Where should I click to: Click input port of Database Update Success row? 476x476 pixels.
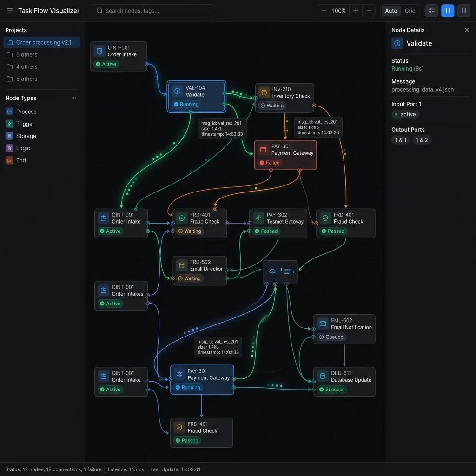point(314,390)
